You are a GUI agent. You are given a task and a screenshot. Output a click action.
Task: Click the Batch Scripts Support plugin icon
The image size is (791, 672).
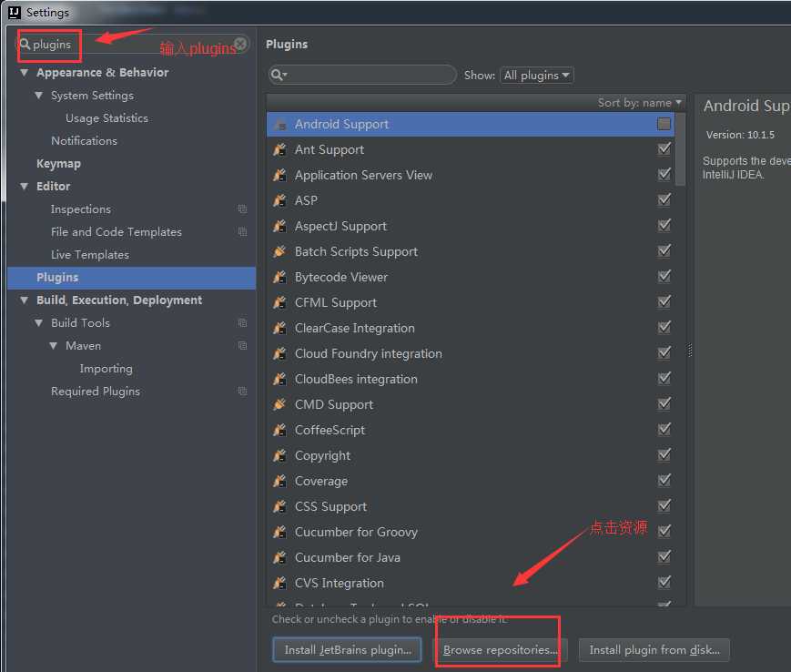click(x=279, y=251)
